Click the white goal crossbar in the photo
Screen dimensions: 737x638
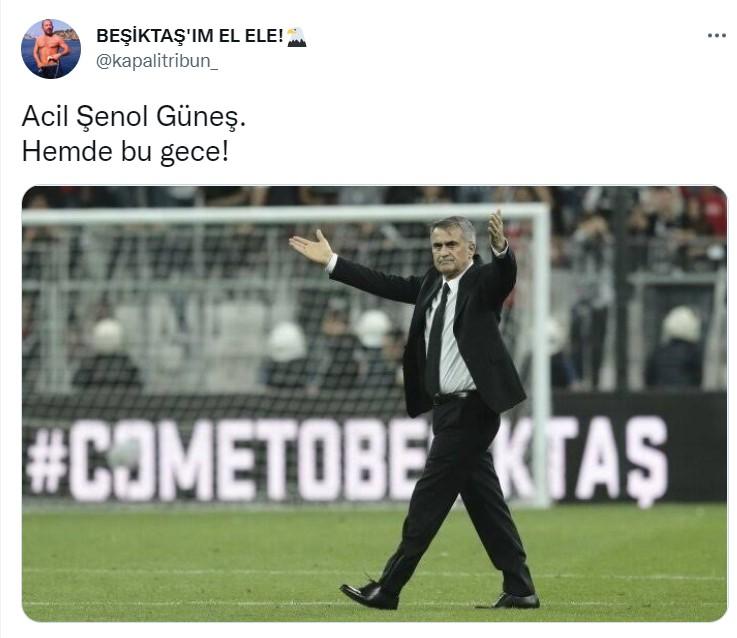point(284,214)
